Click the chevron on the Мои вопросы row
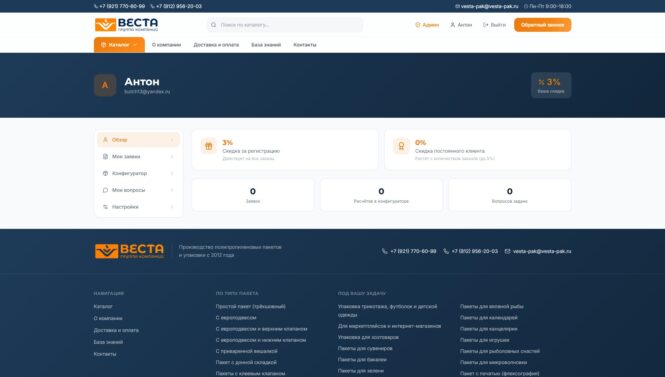The width and height of the screenshot is (665, 377). coord(172,190)
